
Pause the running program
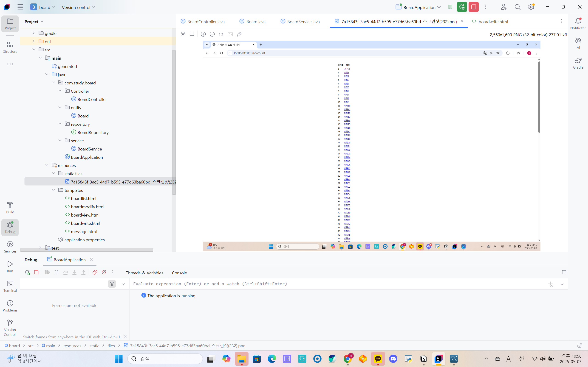pos(56,272)
